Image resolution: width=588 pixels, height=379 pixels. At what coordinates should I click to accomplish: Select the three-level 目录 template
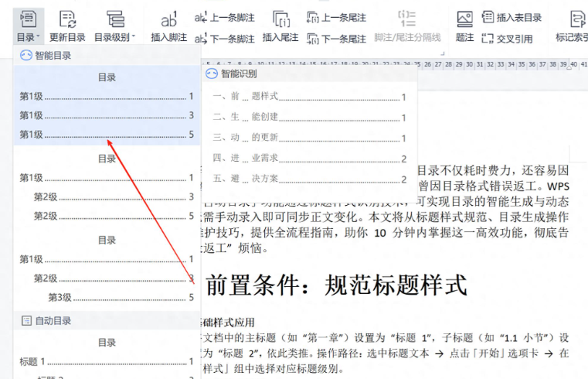point(107,268)
